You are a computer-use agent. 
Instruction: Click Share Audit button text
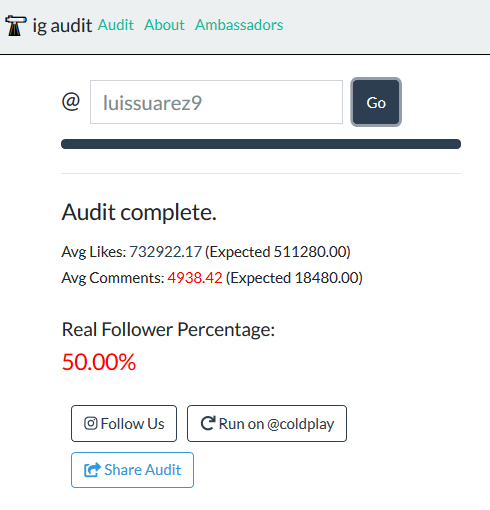click(143, 470)
